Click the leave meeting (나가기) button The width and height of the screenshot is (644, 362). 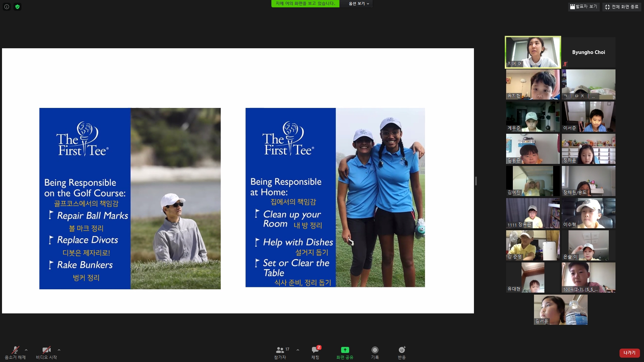pos(629,353)
